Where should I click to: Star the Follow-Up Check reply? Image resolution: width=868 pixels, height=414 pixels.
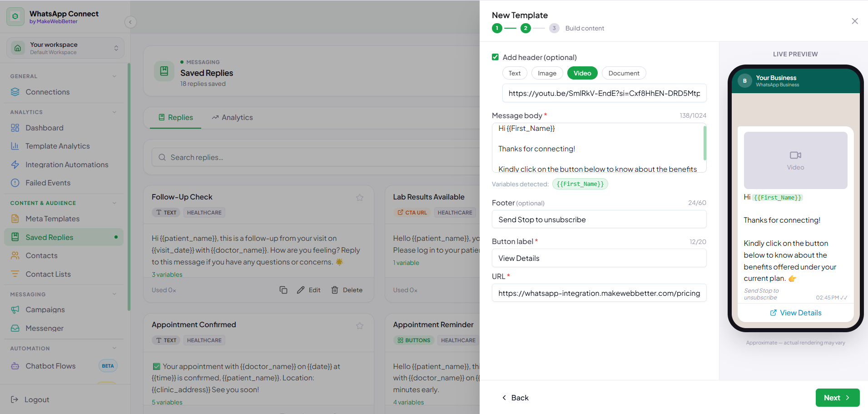pos(360,197)
